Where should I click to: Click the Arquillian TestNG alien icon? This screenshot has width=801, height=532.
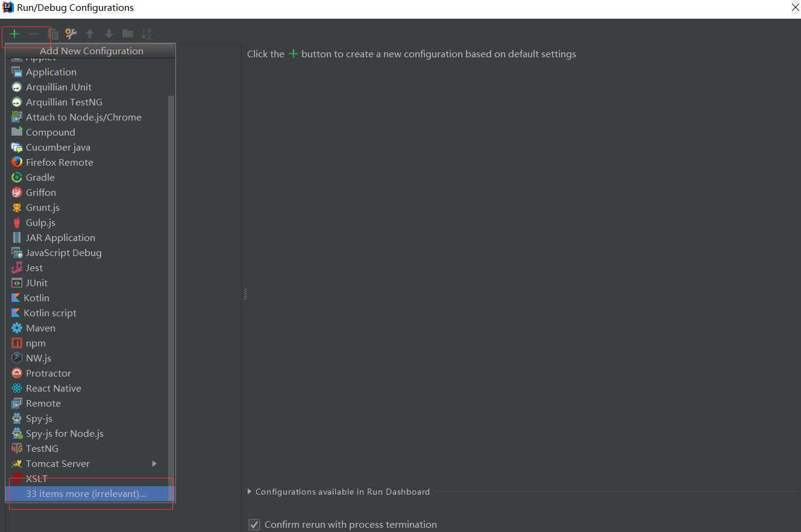click(x=17, y=102)
